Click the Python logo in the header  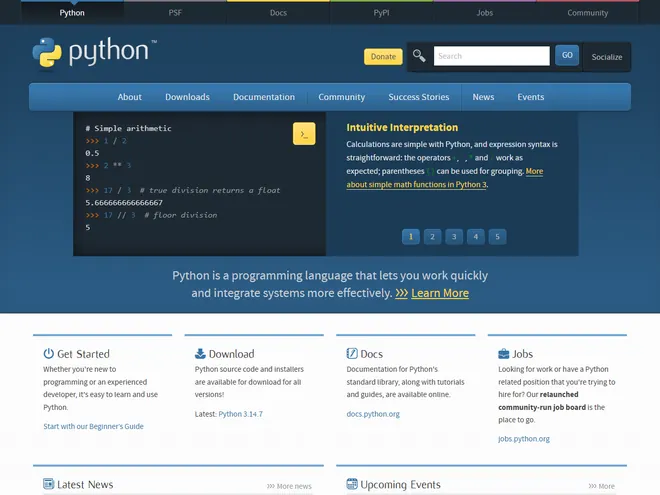click(94, 52)
